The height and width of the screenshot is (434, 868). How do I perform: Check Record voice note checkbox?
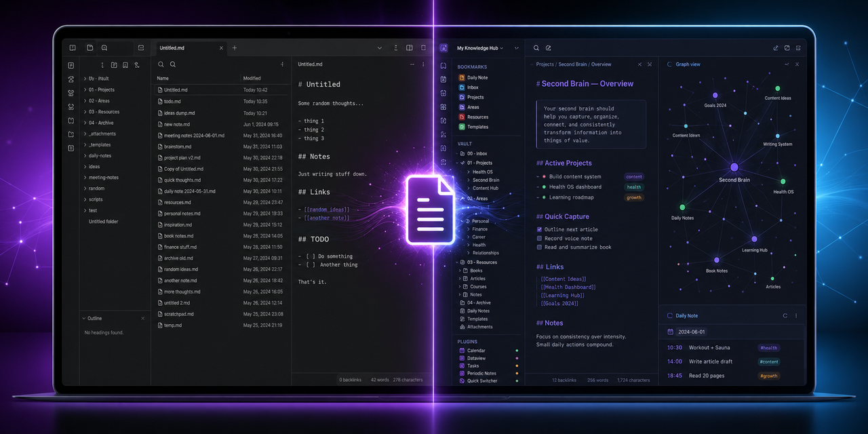539,238
